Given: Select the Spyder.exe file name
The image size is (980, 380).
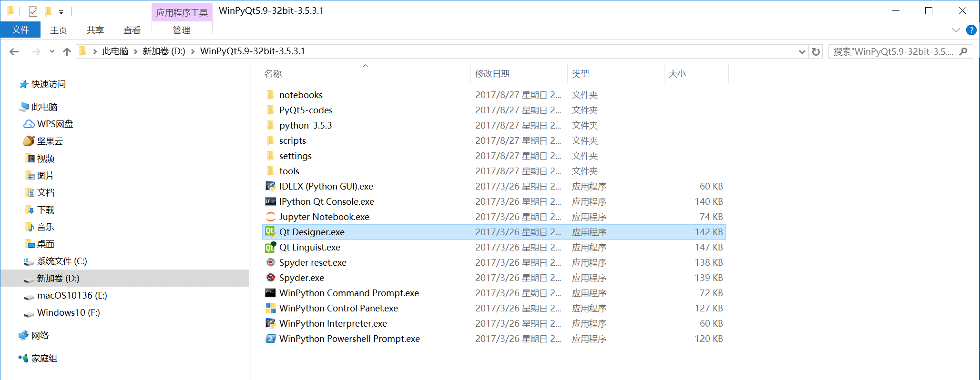Looking at the screenshot, I should (302, 278).
